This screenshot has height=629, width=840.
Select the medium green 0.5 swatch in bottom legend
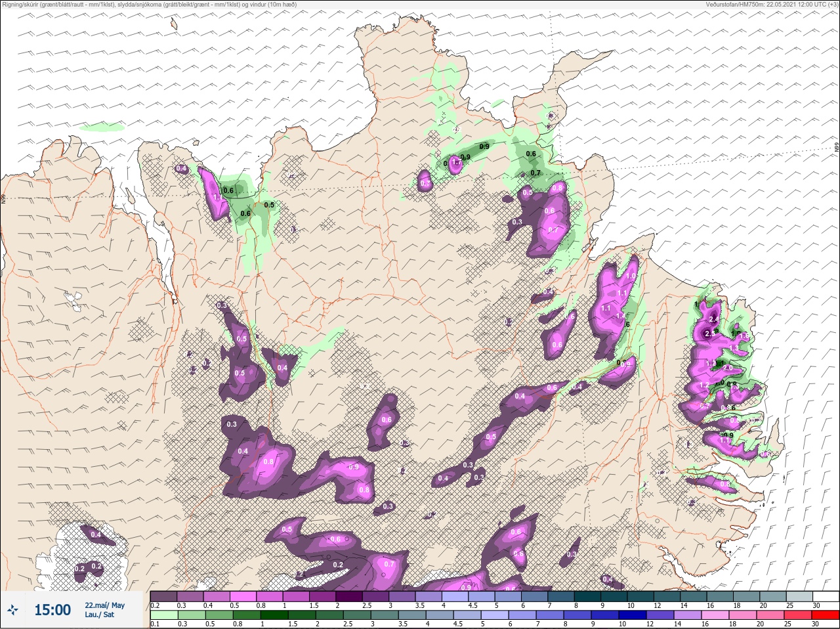[219, 615]
